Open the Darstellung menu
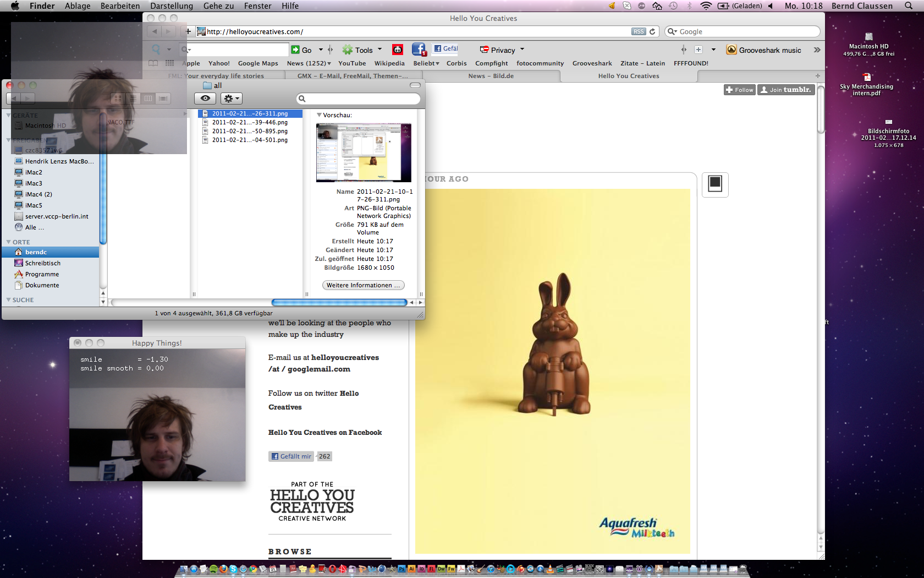This screenshot has width=924, height=578. [171, 6]
